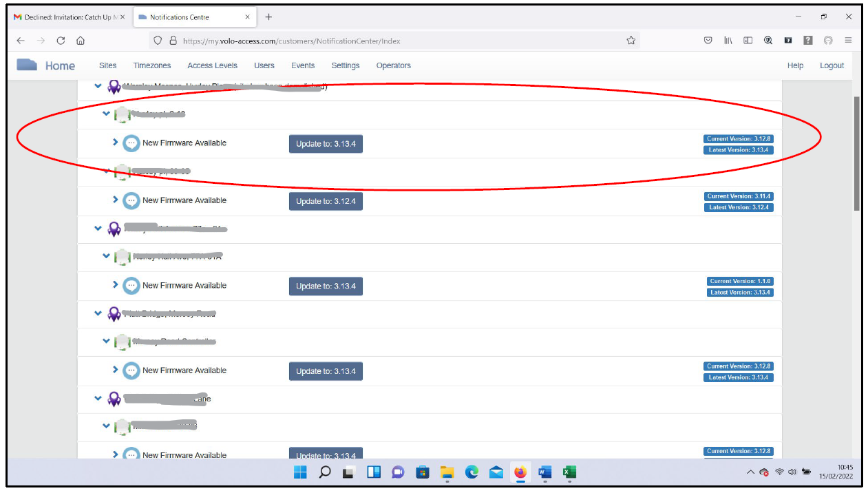Open the Access Levels menu
868x493 pixels.
tap(212, 65)
